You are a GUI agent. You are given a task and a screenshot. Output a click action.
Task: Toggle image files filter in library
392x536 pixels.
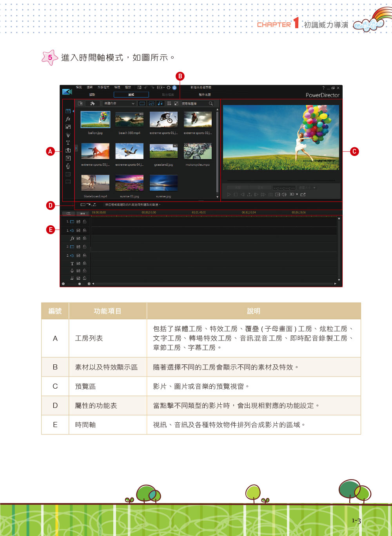(151, 103)
